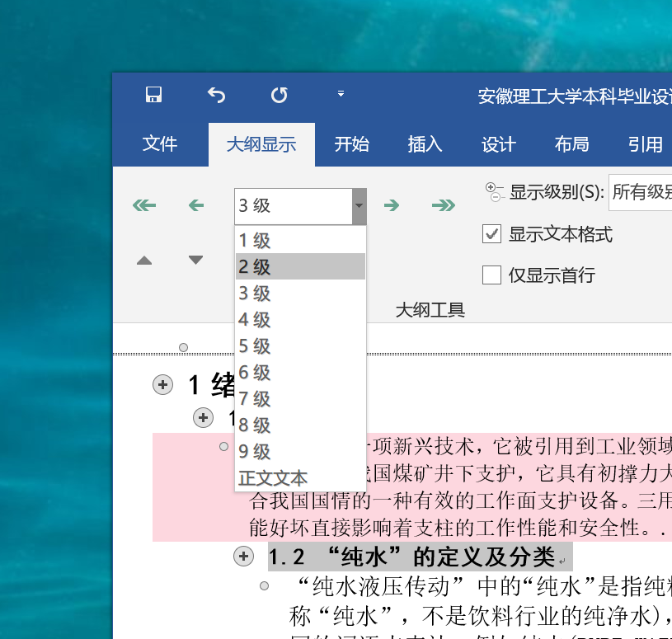Expand the customize quick access toolbar arrow
The height and width of the screenshot is (639, 672).
click(341, 95)
